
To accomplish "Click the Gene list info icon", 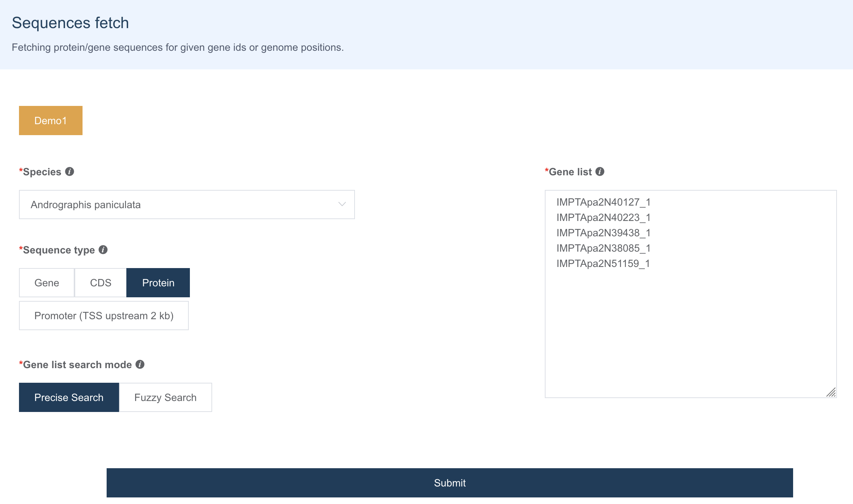I will point(600,172).
